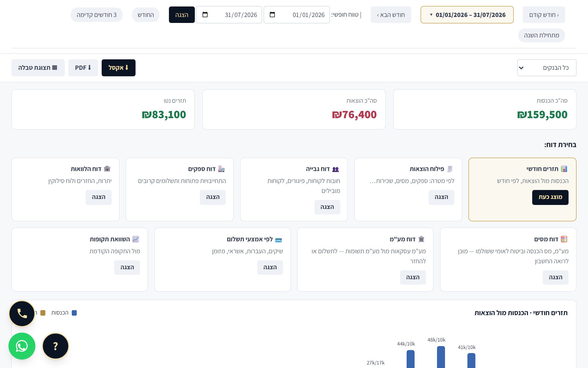This screenshot has height=368, width=588.
Task: Switch to תצוגת טבלה table view
Action: coord(38,68)
